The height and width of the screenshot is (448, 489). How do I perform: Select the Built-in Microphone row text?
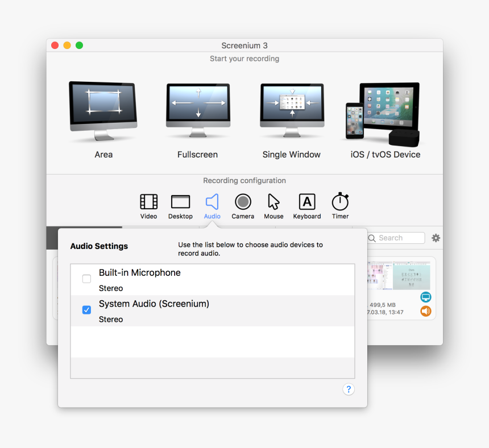[140, 272]
